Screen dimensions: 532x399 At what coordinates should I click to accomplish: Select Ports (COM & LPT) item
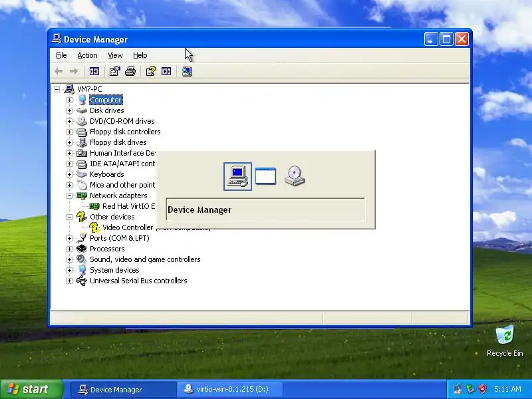[x=120, y=238]
